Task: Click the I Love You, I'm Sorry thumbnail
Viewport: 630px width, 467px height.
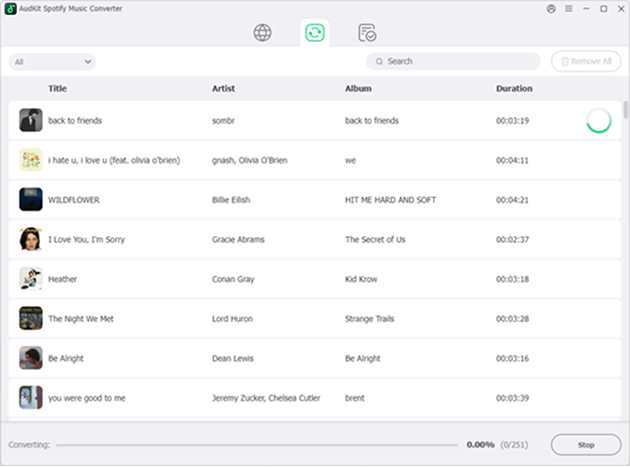Action: (31, 239)
